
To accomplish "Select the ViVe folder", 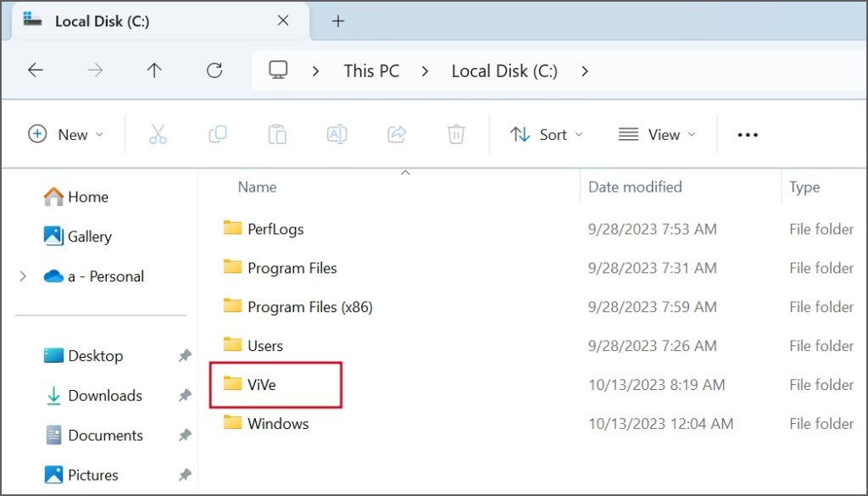I will click(x=261, y=384).
